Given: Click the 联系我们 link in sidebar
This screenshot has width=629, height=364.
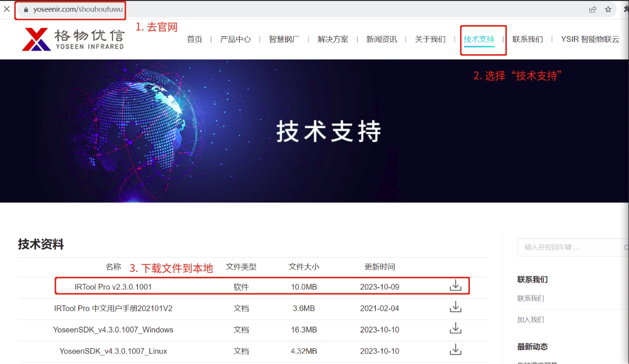Looking at the screenshot, I should pos(530,298).
